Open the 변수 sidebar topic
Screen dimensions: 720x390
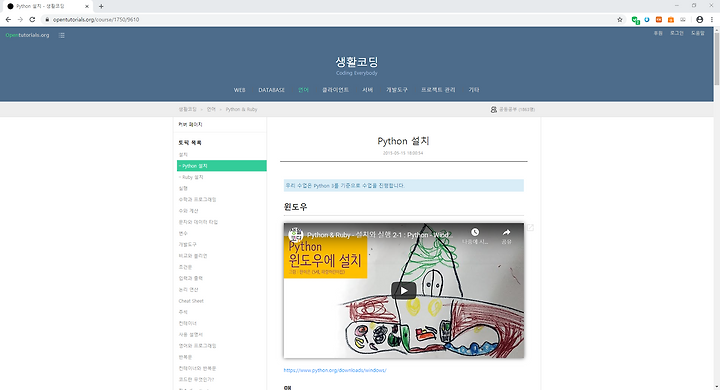pyautogui.click(x=183, y=233)
